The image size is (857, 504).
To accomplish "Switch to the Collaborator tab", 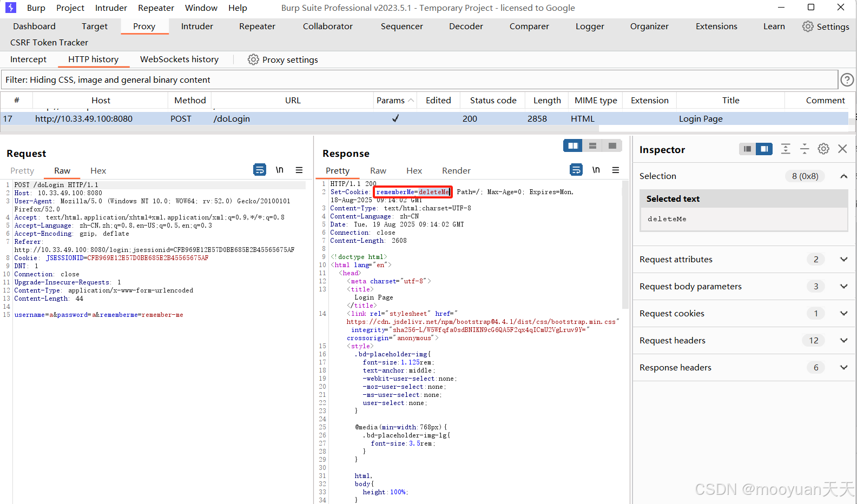I will 328,26.
